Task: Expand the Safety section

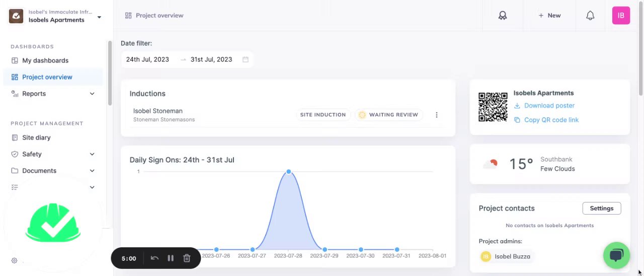Action: tap(92, 154)
